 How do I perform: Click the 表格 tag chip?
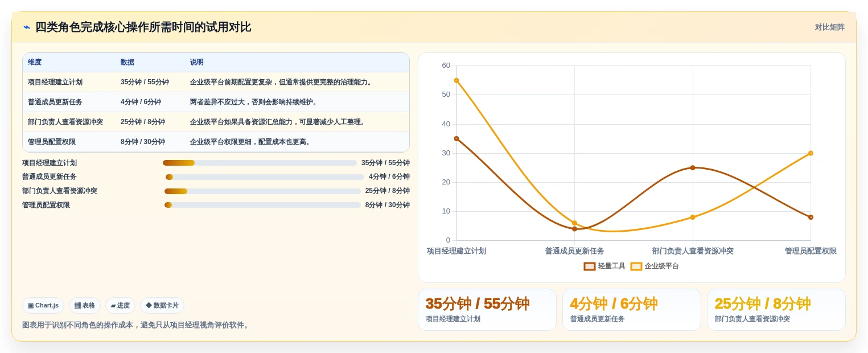[85, 305]
